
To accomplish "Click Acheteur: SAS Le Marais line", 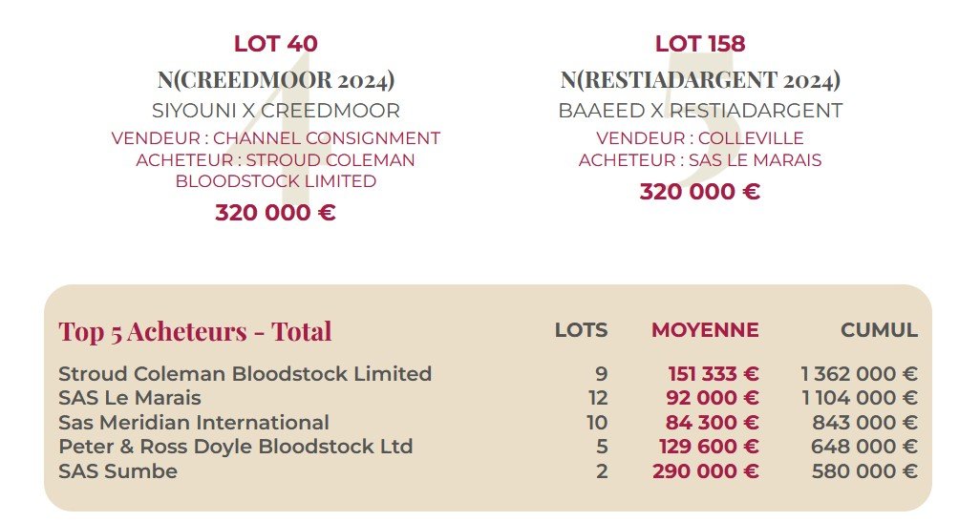I will click(700, 160).
